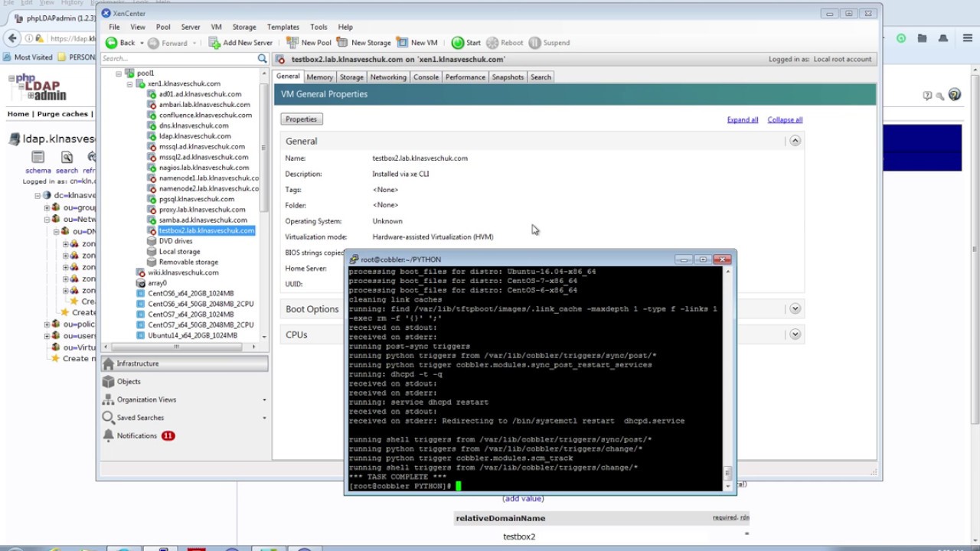Click the Saved Searches magnifier icon

click(x=109, y=418)
